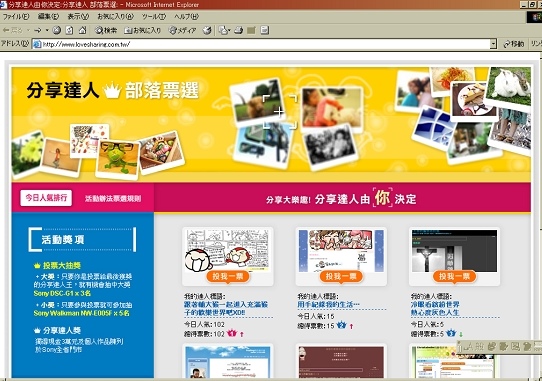Click the IME help icon on language bar
Screen dimensions: 542x381
pyautogui.click(x=527, y=346)
